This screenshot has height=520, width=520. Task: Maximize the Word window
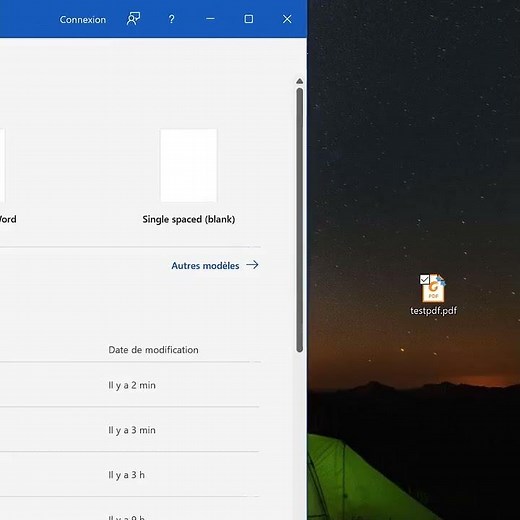249,19
